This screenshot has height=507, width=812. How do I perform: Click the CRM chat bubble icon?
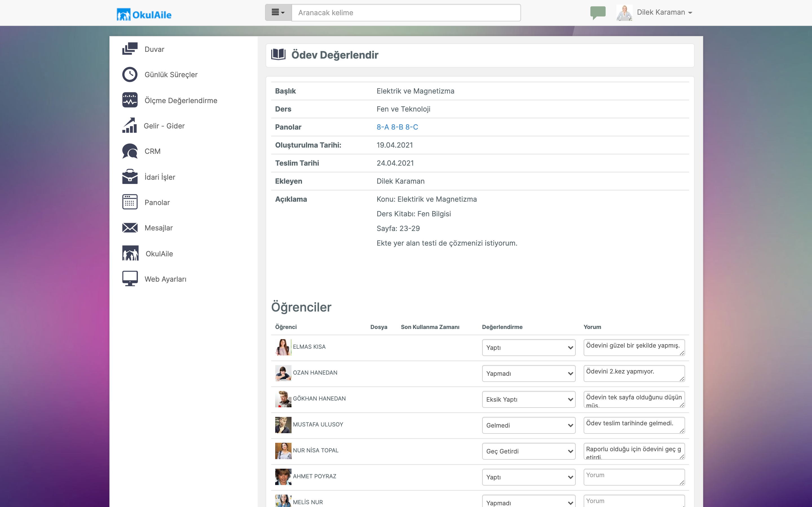click(129, 151)
